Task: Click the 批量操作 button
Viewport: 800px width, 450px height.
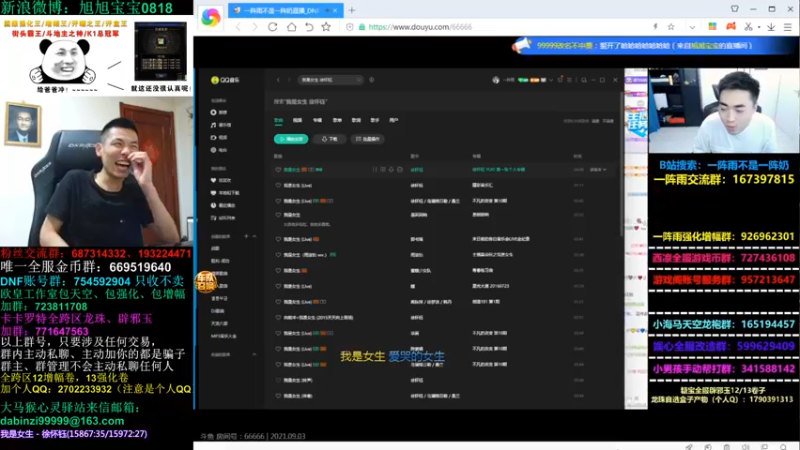Action: pos(368,139)
